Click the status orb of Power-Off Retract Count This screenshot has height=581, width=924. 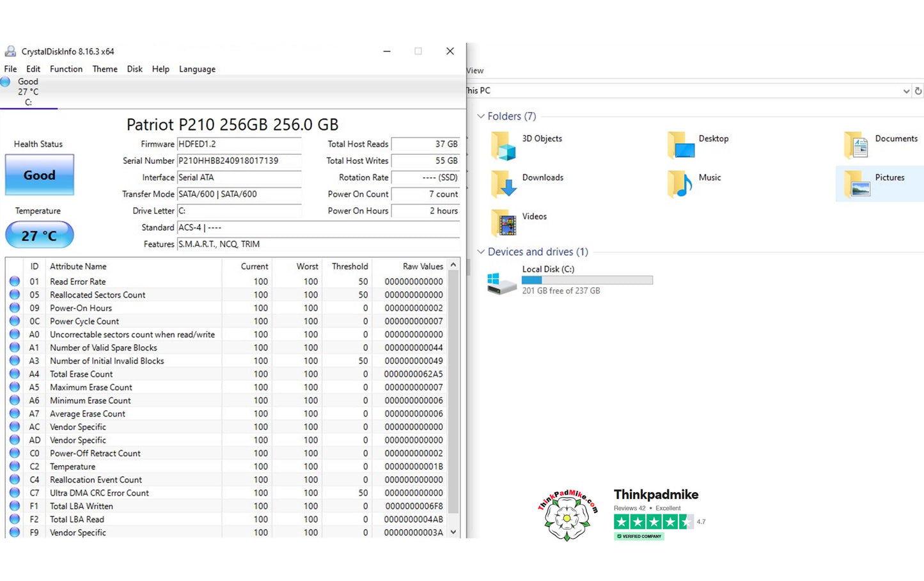(x=15, y=453)
